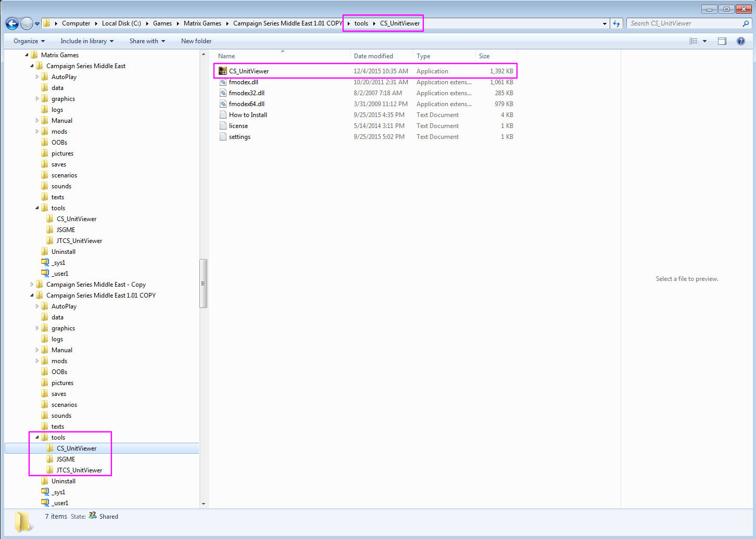Select the highlighted CS_UnitViewer folder in the tree
This screenshot has height=539, width=756.
click(77, 448)
